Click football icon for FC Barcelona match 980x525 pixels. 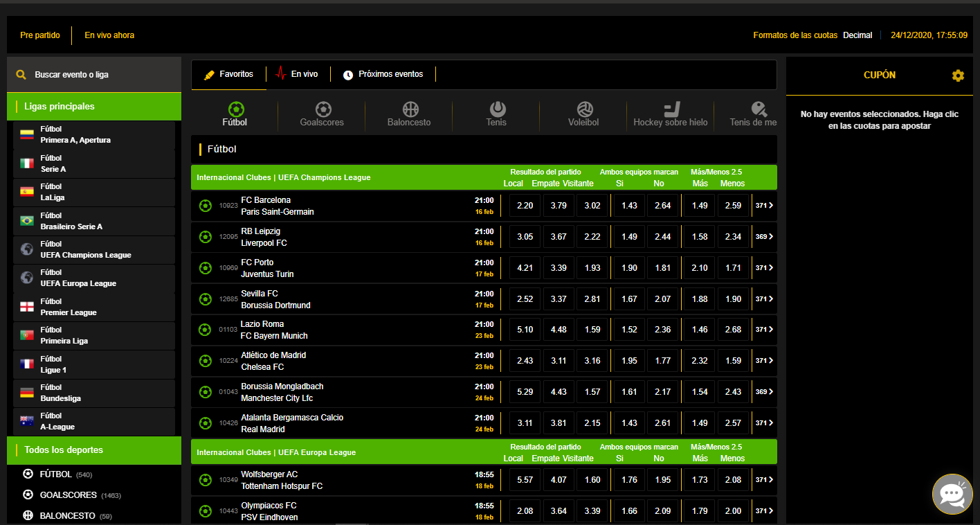pos(206,206)
